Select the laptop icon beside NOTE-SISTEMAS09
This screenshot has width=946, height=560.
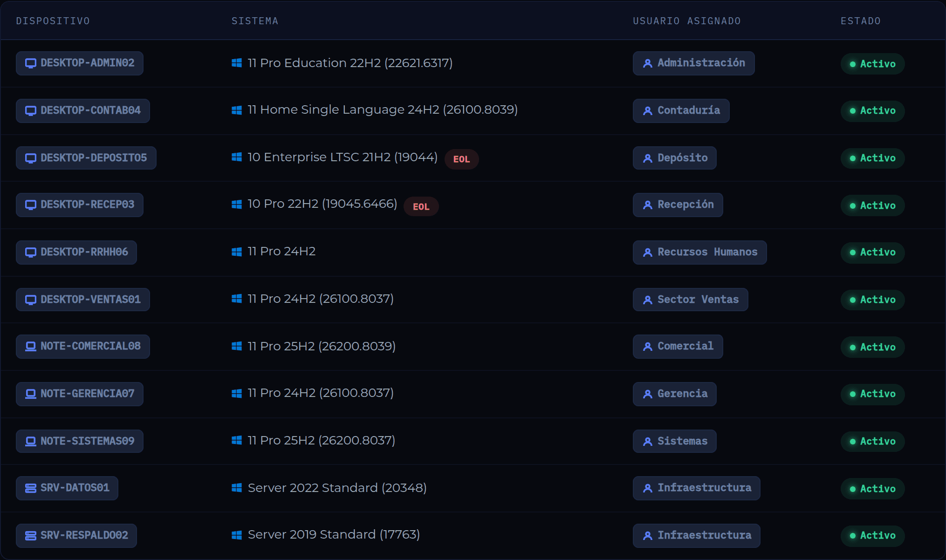tap(31, 441)
